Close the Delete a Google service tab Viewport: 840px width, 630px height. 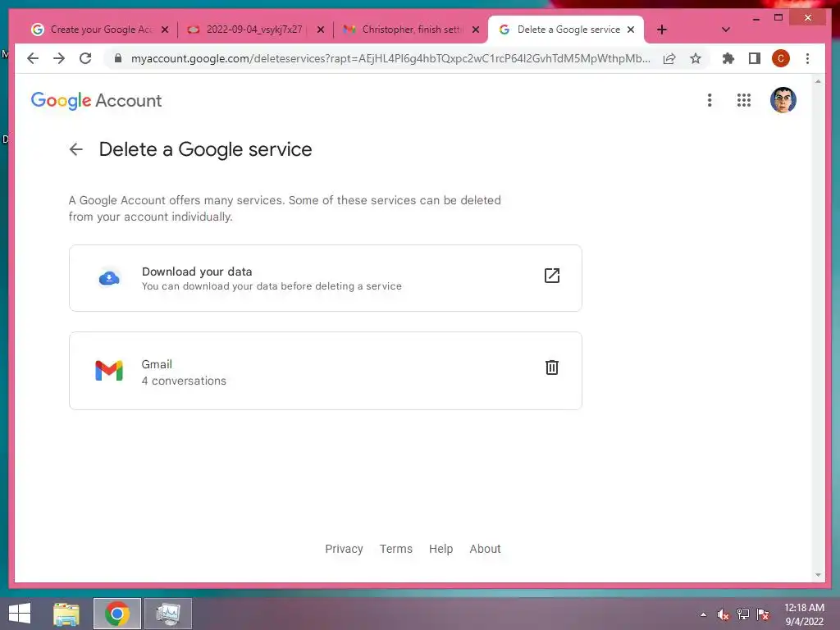click(631, 30)
